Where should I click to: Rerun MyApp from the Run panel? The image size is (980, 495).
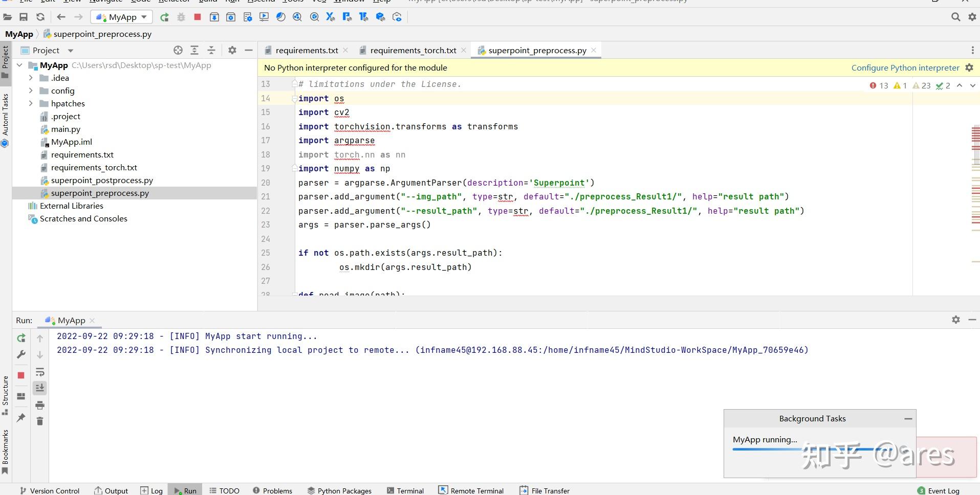point(21,338)
